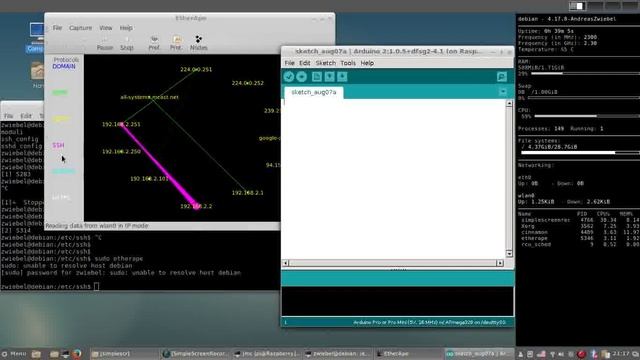Open the Edit menu in Arduino
The height and width of the screenshot is (360, 640).
click(304, 63)
